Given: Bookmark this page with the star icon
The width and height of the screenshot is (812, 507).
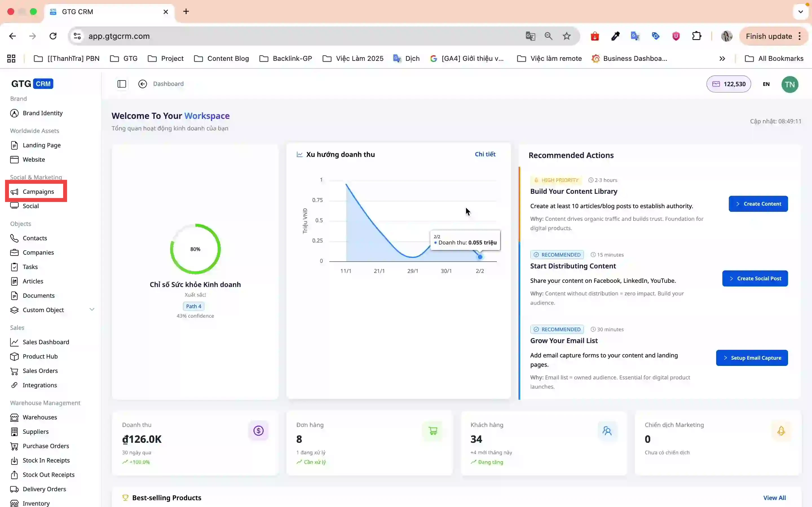Looking at the screenshot, I should (x=567, y=36).
